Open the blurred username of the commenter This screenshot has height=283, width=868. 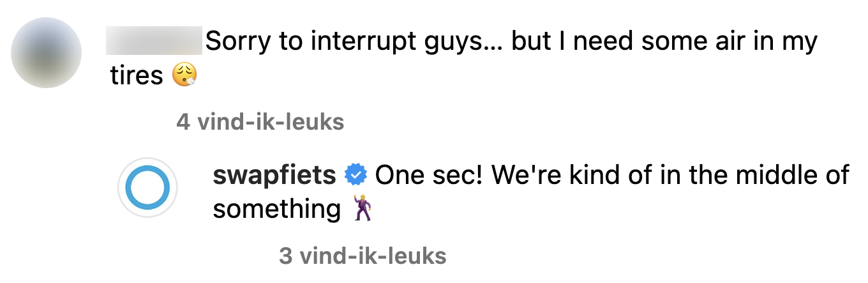(155, 42)
